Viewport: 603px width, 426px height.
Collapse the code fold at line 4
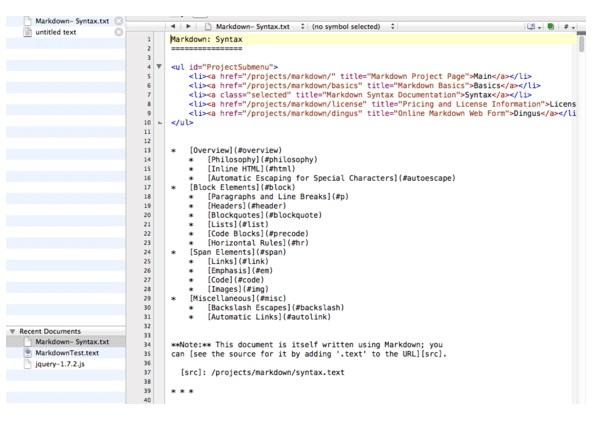tap(159, 67)
